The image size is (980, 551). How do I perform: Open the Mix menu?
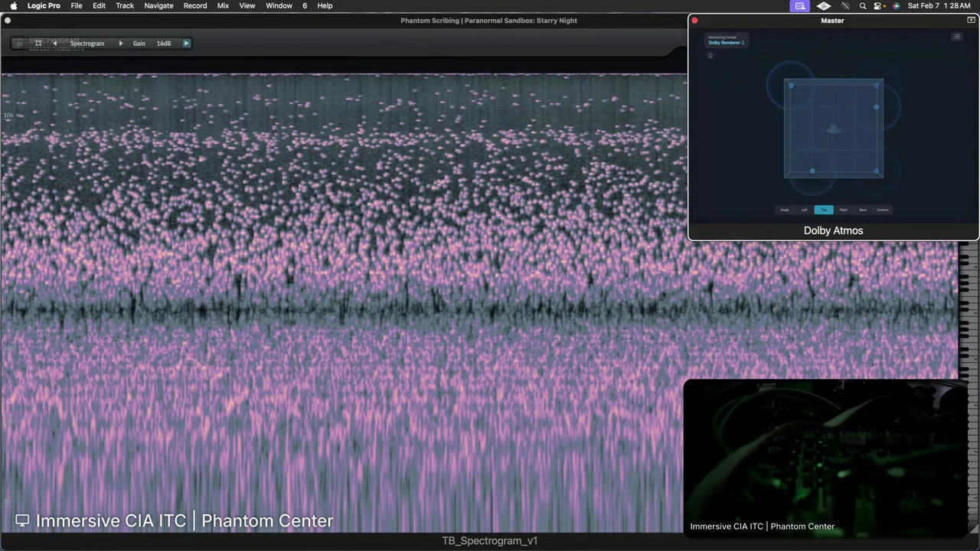223,5
